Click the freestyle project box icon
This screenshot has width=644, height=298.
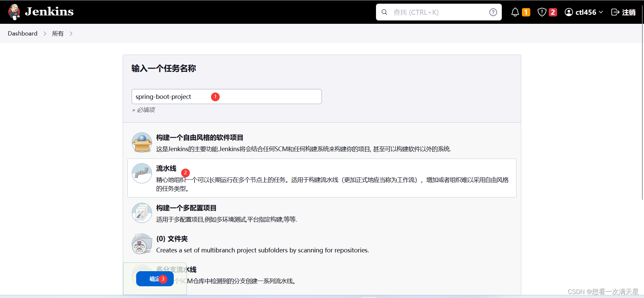[142, 142]
